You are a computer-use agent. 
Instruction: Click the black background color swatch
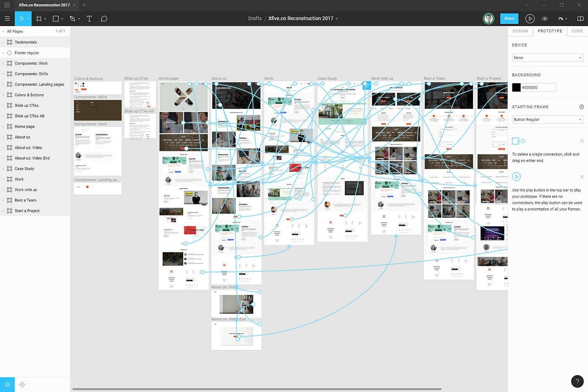(x=516, y=87)
